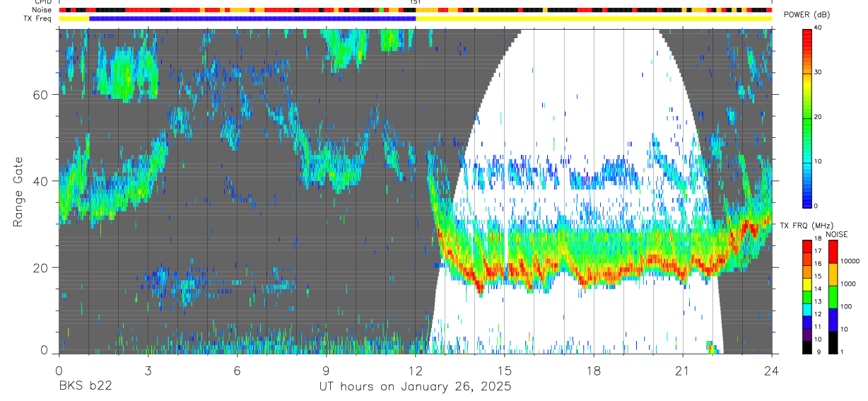Click the yellow 14–15 MHz TX frequency swatch
This screenshot has width=868, height=401.
[x=807, y=284]
